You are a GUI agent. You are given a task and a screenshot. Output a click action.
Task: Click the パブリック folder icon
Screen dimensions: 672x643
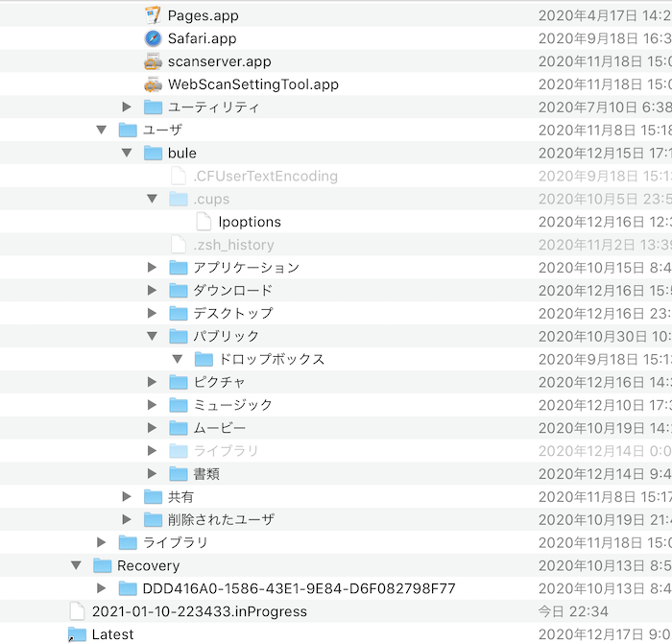coord(179,336)
